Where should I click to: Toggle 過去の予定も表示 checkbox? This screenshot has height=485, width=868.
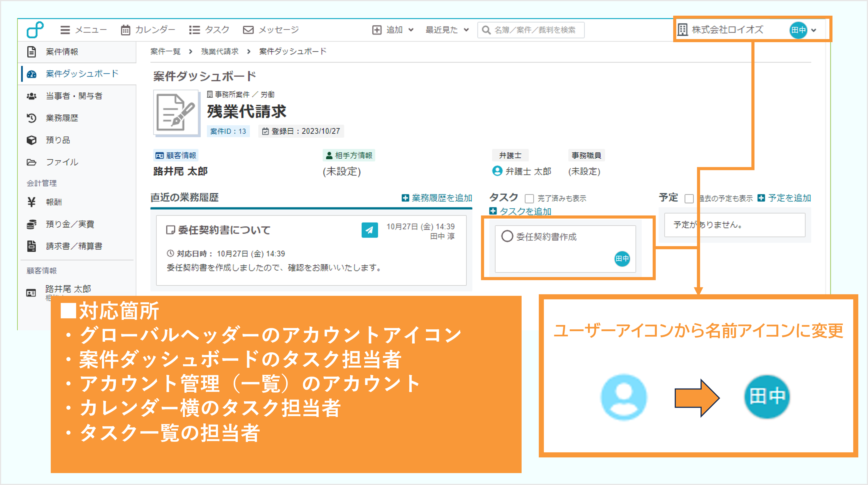(689, 198)
